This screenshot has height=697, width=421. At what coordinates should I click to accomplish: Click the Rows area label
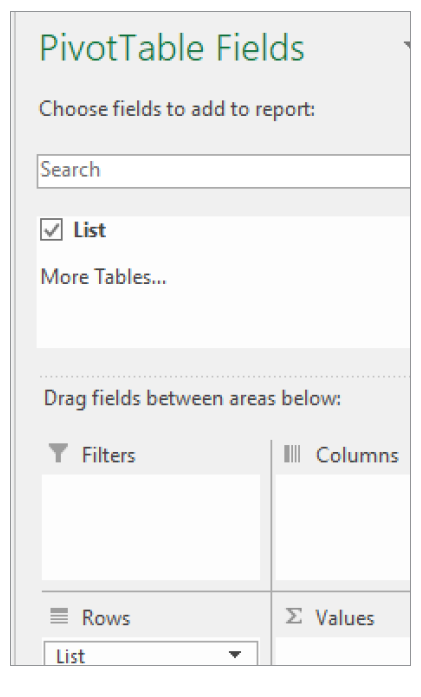click(x=106, y=617)
